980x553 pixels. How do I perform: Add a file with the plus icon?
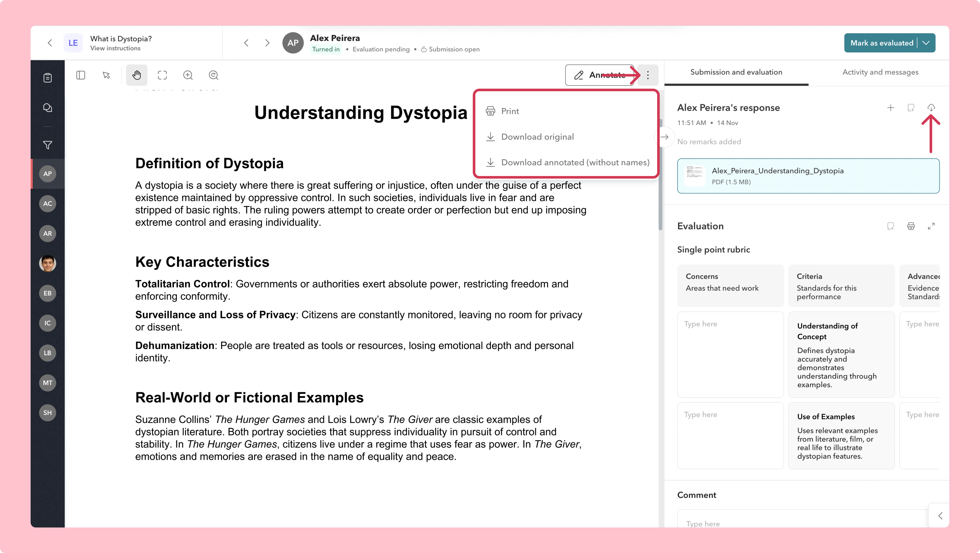coord(891,108)
